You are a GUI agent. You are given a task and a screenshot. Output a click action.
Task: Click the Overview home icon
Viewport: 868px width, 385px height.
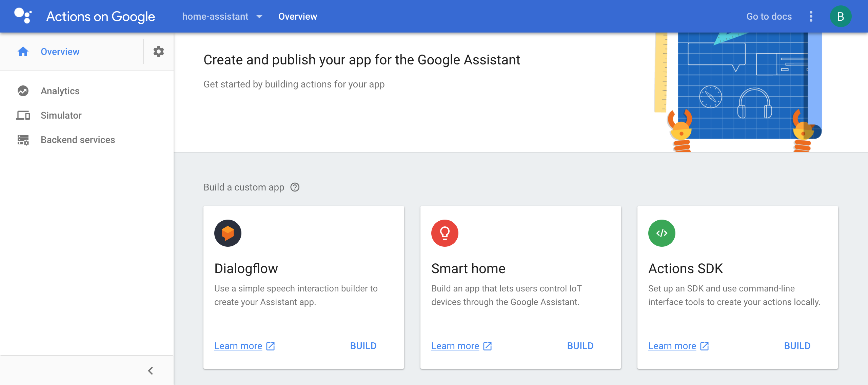coord(22,51)
